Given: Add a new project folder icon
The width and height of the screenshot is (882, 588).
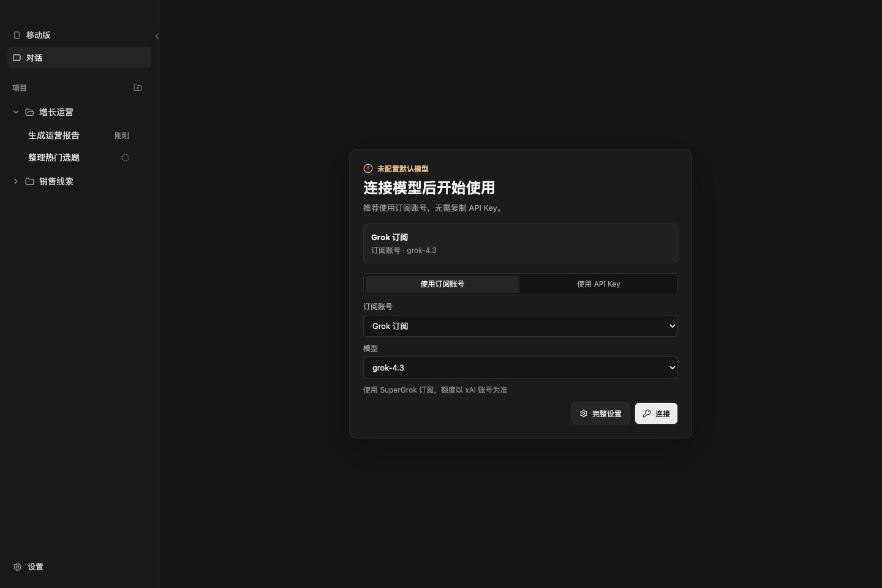Looking at the screenshot, I should [x=138, y=88].
